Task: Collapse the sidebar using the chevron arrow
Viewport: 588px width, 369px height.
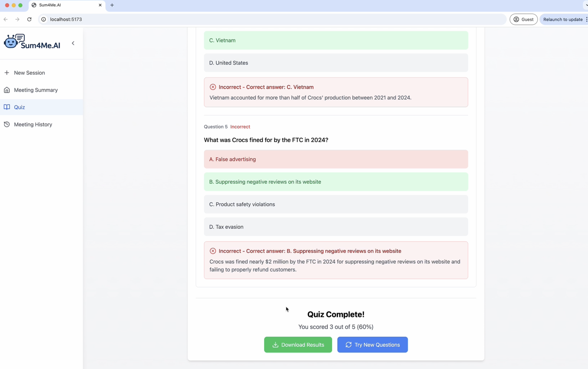Action: pos(73,43)
